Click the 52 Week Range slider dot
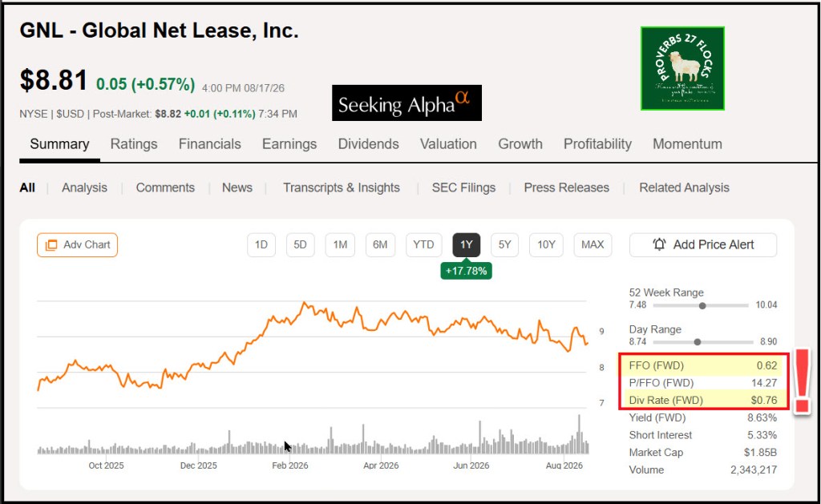The height and width of the screenshot is (504, 821). coord(702,305)
